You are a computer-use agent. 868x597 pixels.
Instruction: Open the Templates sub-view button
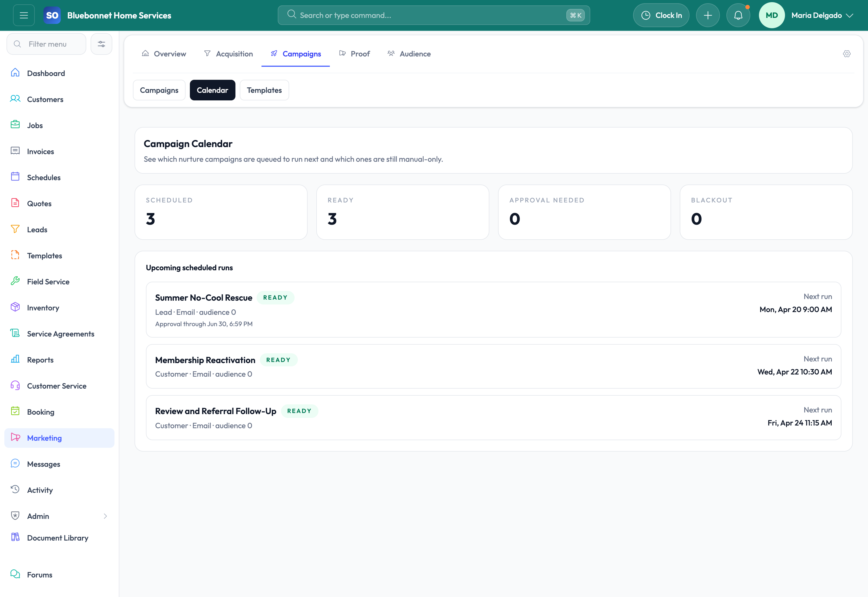tap(264, 90)
